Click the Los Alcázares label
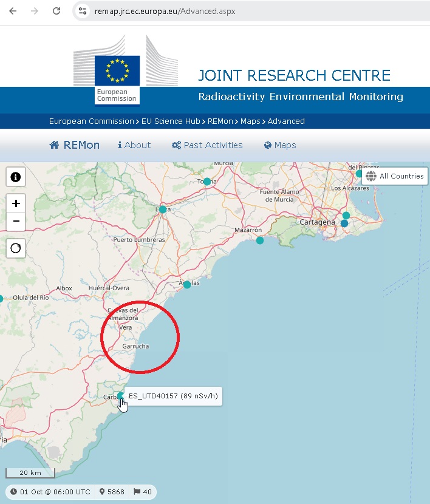This screenshot has width=430, height=504. click(350, 188)
